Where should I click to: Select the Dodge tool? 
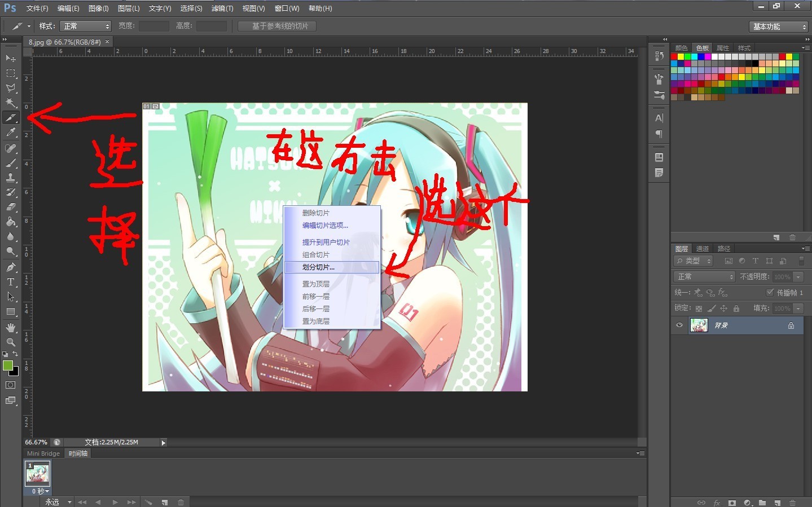(11, 251)
